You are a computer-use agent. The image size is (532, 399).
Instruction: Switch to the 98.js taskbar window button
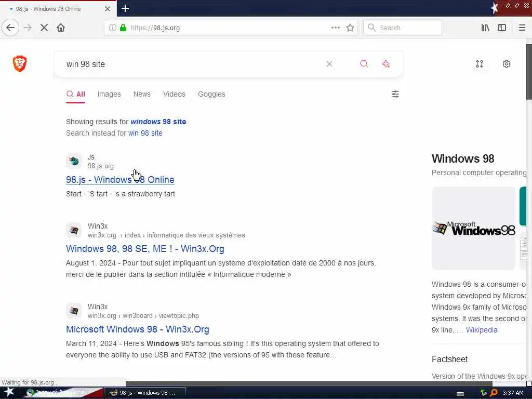coord(144,393)
